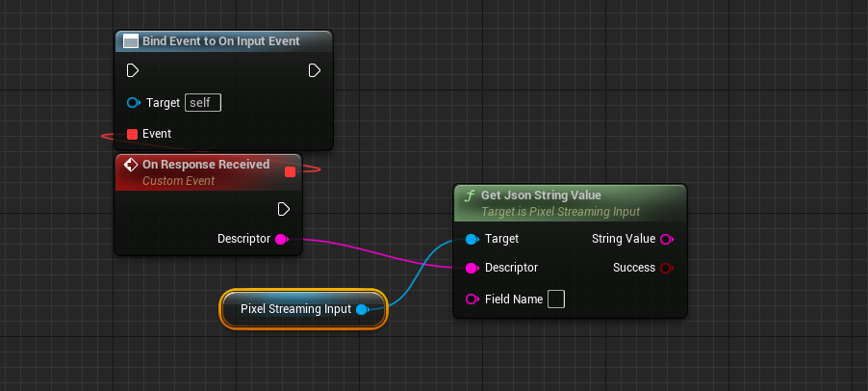This screenshot has width=868, height=391.
Task: Select the Bind Event to On Input Event title
Action: click(221, 41)
